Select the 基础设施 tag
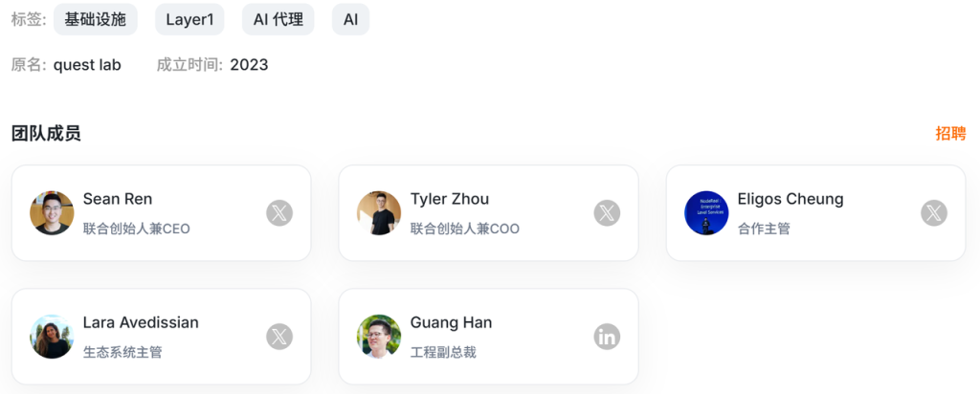The width and height of the screenshot is (980, 394). [x=96, y=19]
